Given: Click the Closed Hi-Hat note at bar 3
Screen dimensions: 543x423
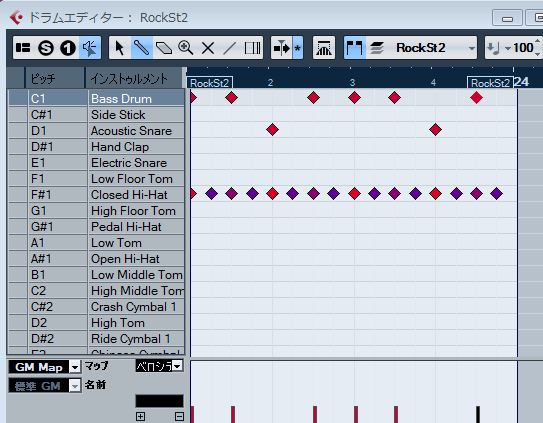Looking at the screenshot, I should [x=354, y=194].
